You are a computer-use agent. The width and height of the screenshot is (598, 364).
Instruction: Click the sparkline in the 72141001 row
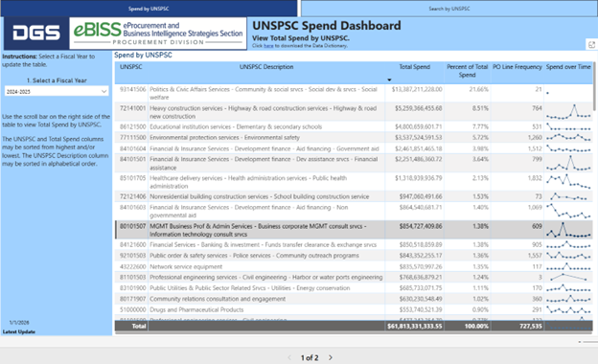(568, 111)
